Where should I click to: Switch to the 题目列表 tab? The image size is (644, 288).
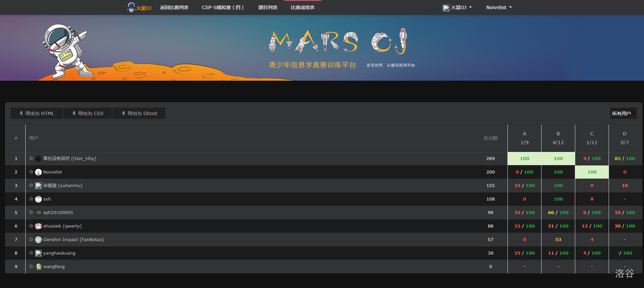pos(268,7)
